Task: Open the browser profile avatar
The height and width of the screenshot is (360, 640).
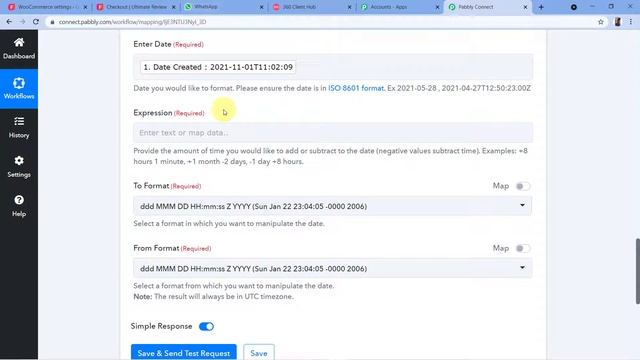Action: pos(618,22)
